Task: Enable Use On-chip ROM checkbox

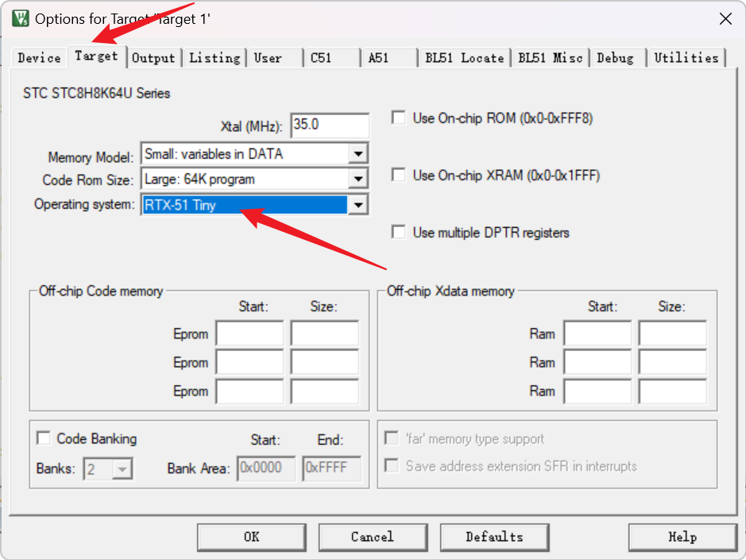Action: click(x=399, y=118)
